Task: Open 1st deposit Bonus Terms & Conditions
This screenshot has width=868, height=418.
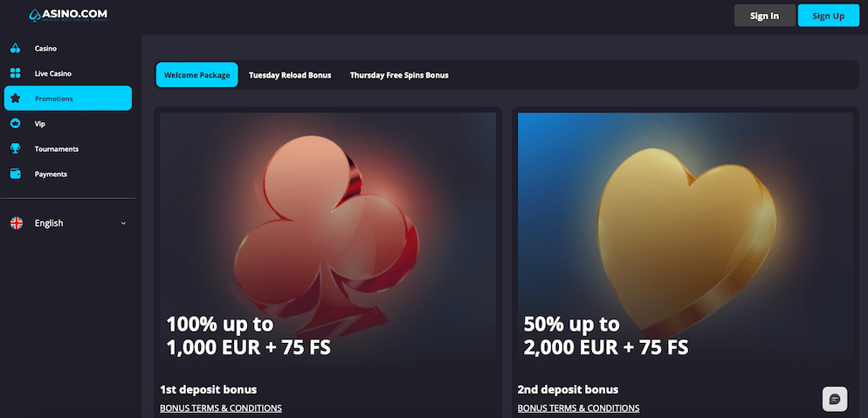Action: point(221,408)
